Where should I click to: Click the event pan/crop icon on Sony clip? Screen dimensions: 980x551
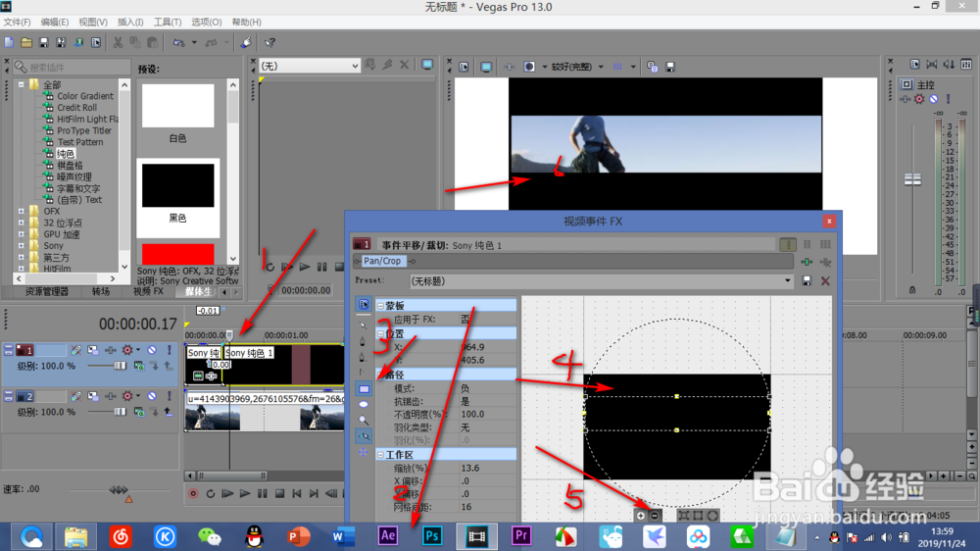click(x=212, y=376)
